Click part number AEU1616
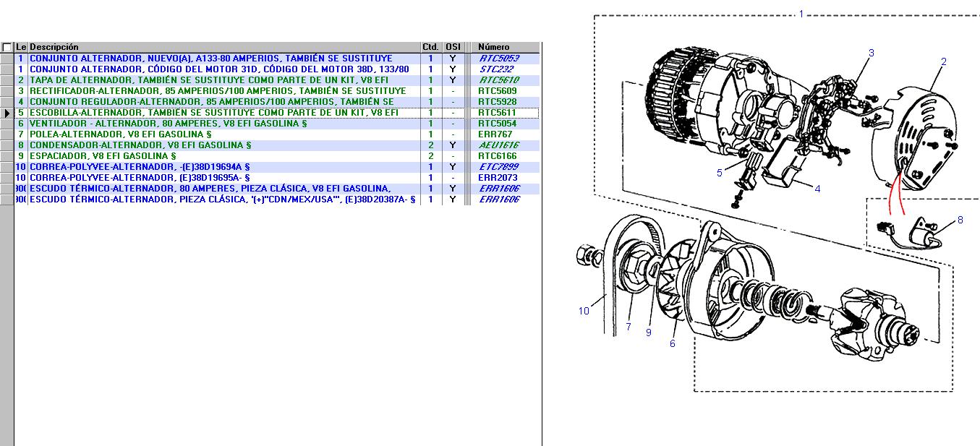 tap(498, 145)
